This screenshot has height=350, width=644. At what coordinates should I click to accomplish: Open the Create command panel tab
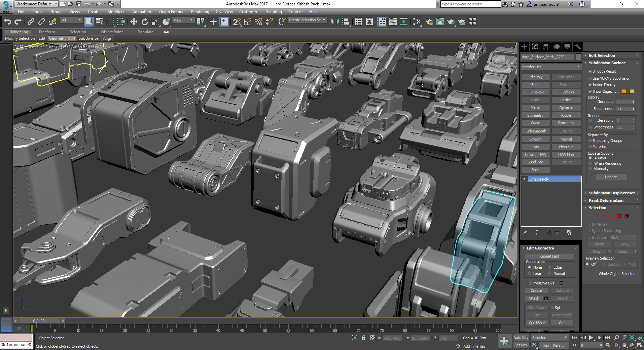[x=524, y=47]
